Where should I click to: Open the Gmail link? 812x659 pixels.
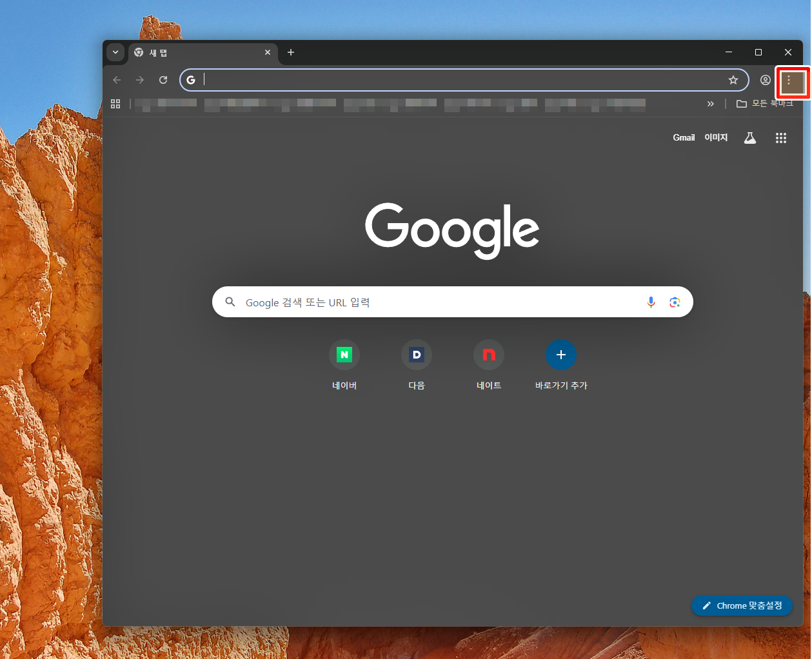(684, 137)
